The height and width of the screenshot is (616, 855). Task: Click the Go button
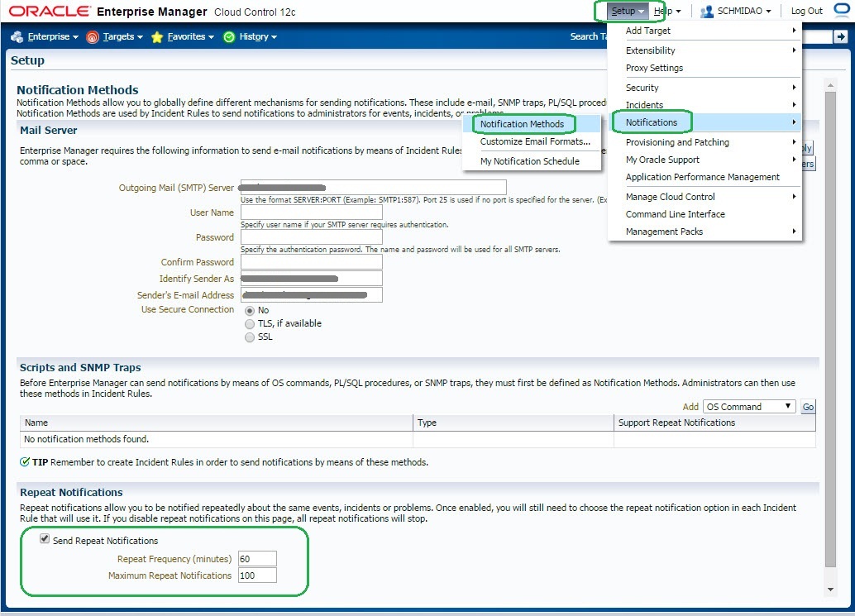pos(808,407)
